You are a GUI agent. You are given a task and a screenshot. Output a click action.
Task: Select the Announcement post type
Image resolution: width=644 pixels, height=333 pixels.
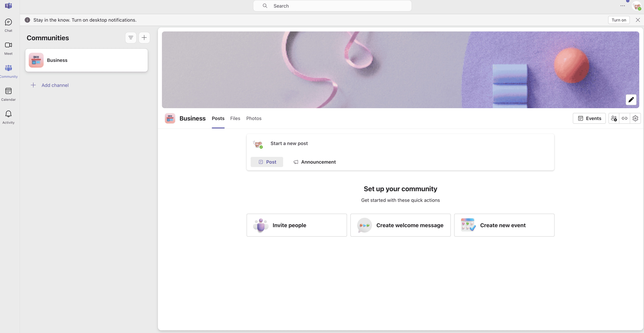[314, 162]
